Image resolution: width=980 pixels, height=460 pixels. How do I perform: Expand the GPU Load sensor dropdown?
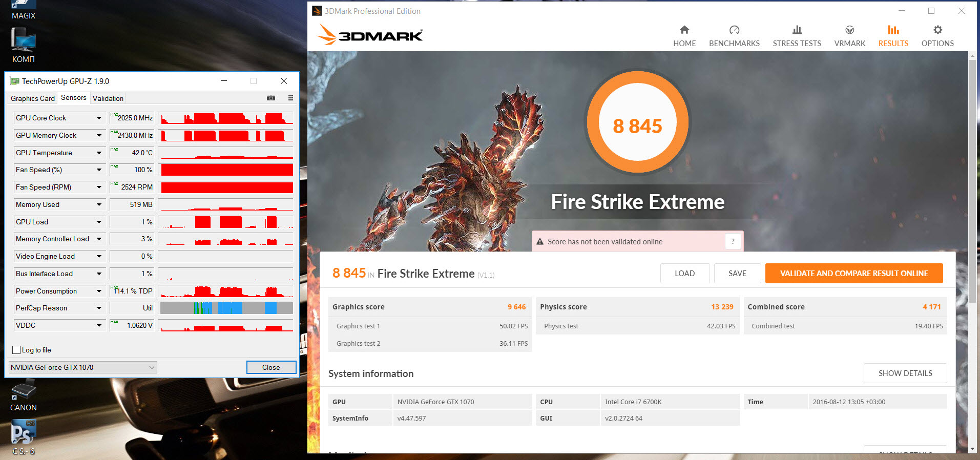[x=99, y=222]
